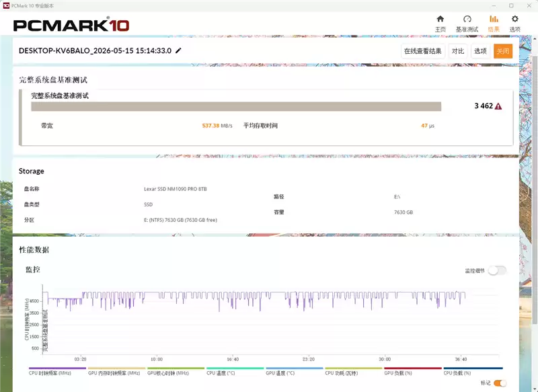
Task: Click the PCMARK 10 logo
Action: (x=71, y=25)
